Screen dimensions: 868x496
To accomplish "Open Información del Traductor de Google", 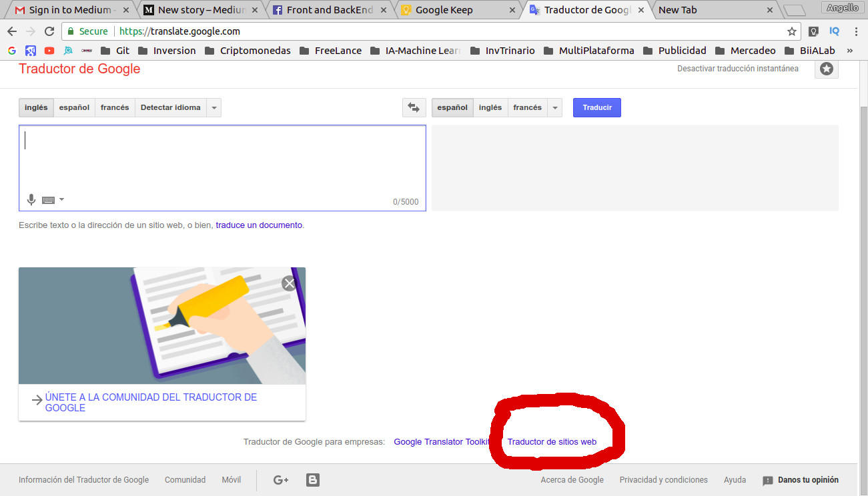I will (84, 480).
